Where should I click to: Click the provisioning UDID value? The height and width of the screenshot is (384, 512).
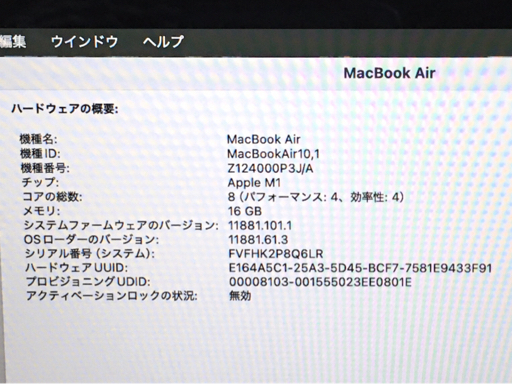click(320, 282)
